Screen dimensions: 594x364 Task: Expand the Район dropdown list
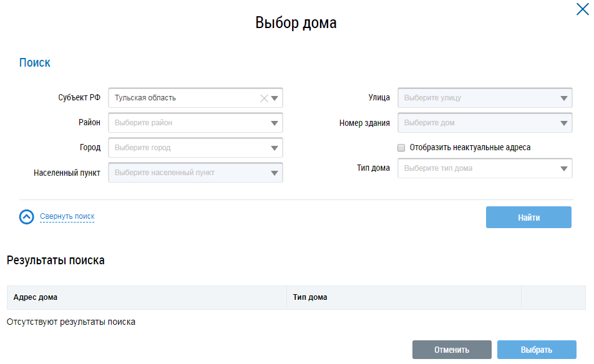(275, 123)
